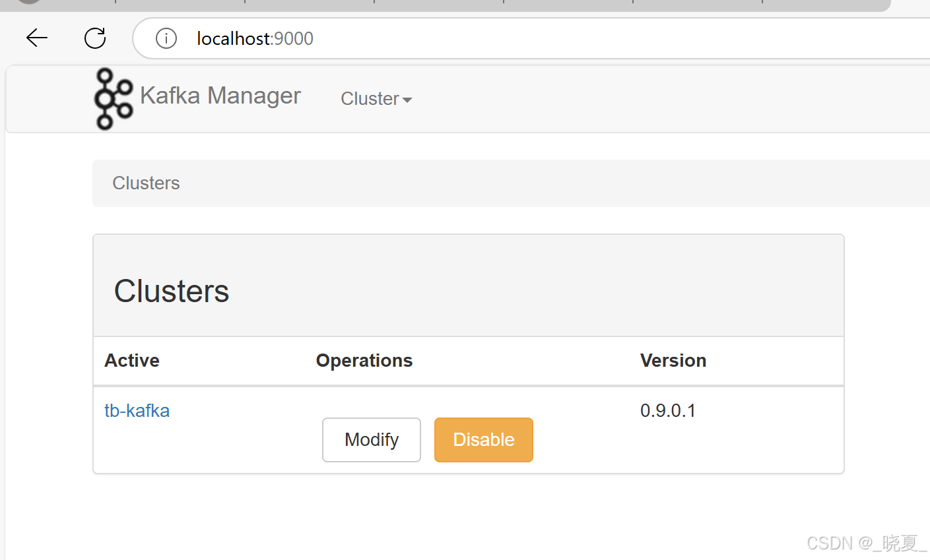The image size is (930, 560).
Task: Click the browser back arrow
Action: pos(36,38)
